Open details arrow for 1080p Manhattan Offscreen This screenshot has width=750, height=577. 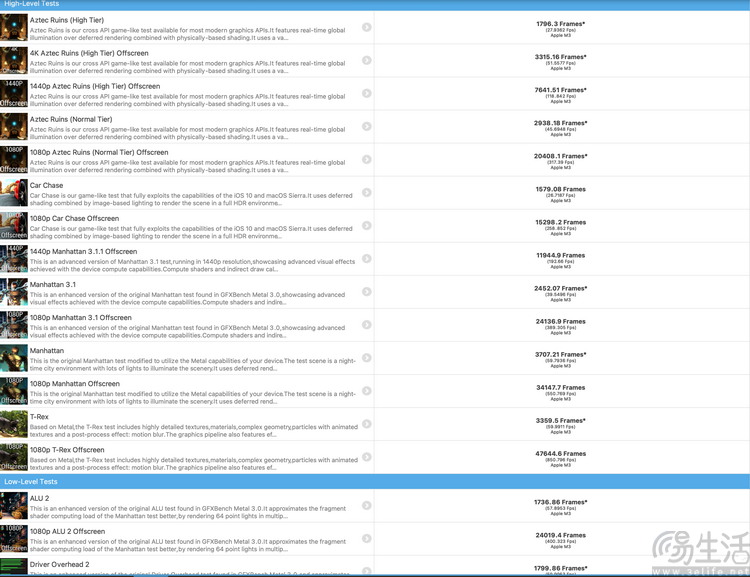[x=367, y=391]
